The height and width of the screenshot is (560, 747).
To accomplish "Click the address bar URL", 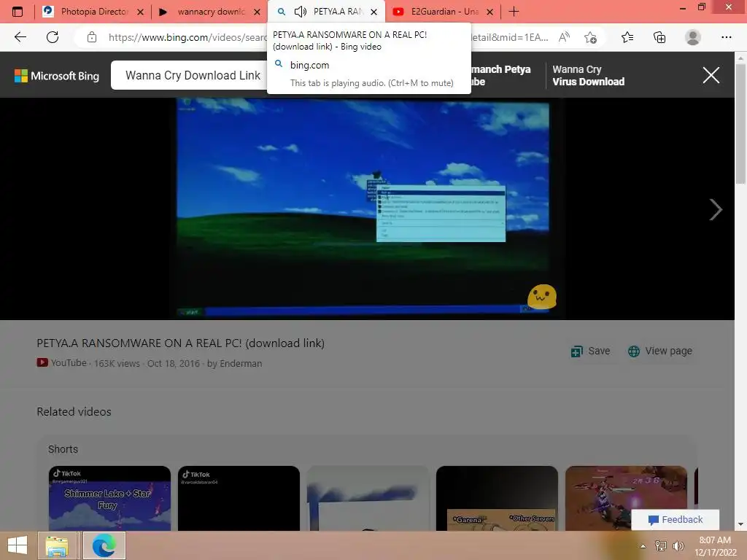I will tap(187, 37).
